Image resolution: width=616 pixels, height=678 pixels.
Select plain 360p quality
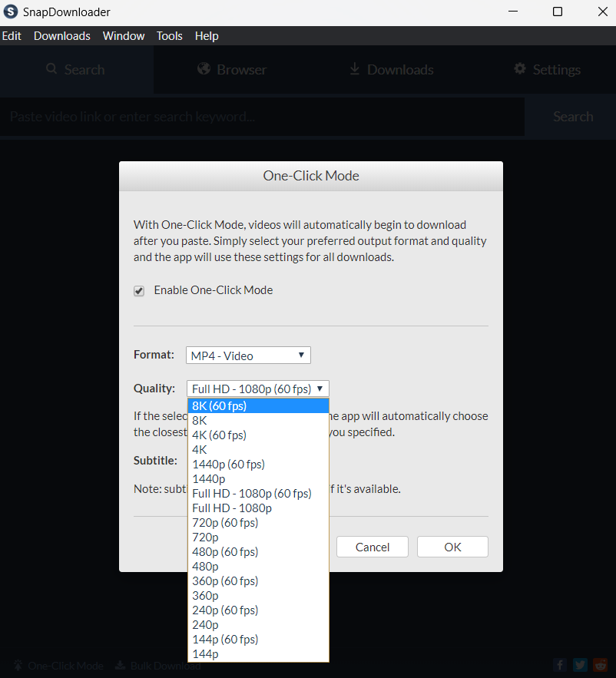click(x=258, y=596)
